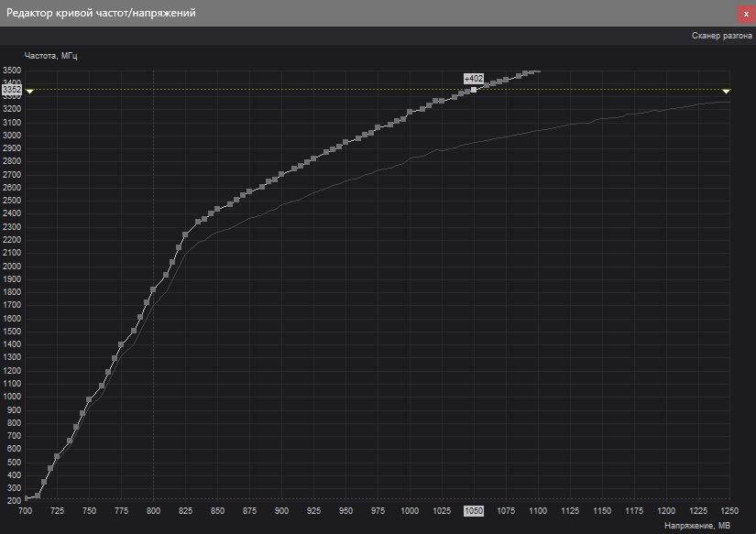Screen dimensions: 756x534
Task: Select the curve point at 1075 mV
Action: pyautogui.click(x=506, y=80)
